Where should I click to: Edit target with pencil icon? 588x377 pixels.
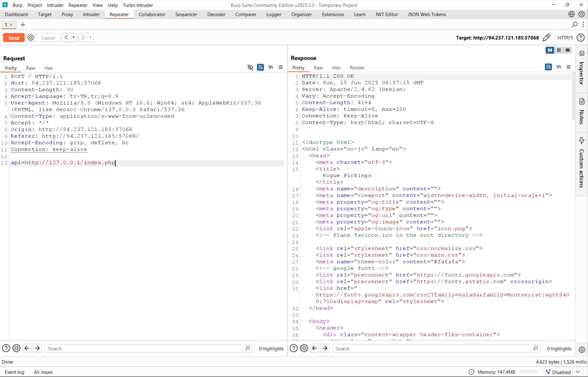(546, 38)
